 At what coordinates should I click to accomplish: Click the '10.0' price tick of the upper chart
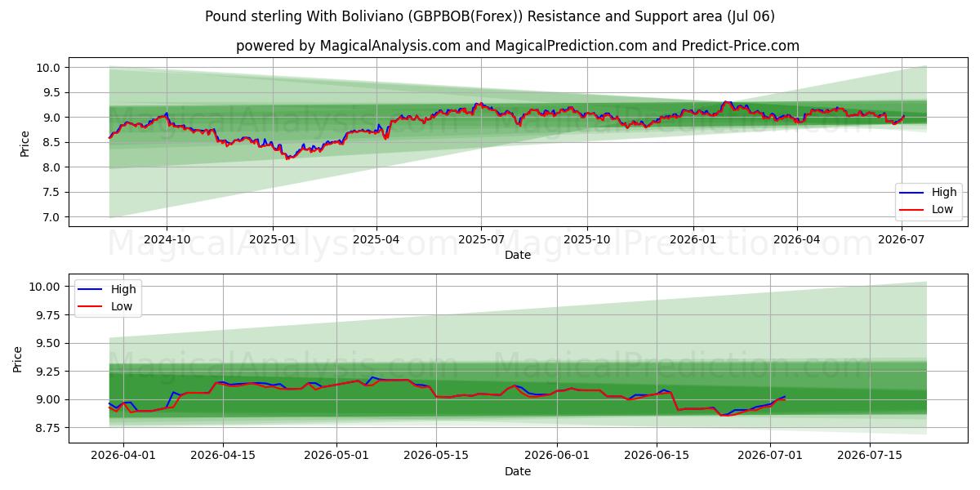tap(51, 68)
